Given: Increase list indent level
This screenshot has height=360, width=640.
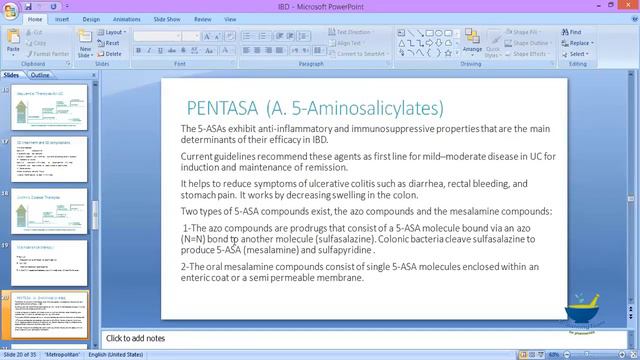Looking at the screenshot, I should click(x=290, y=36).
